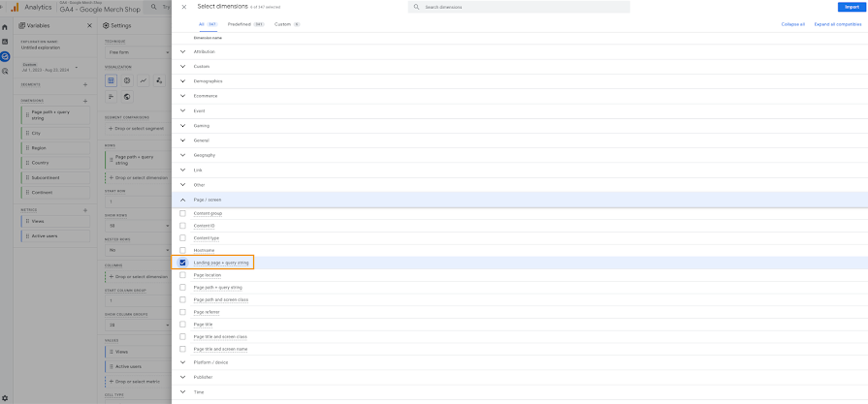Check the Content ID checkbox
The height and width of the screenshot is (404, 868).
pyautogui.click(x=182, y=226)
